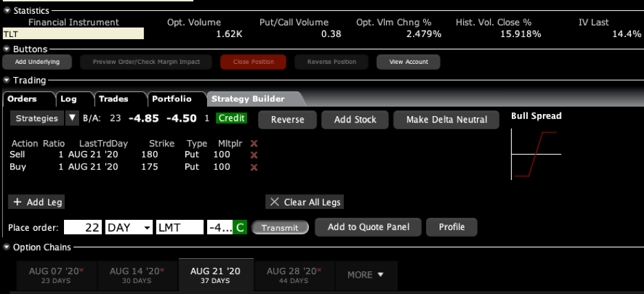Expand MORE expiration dates

point(365,275)
